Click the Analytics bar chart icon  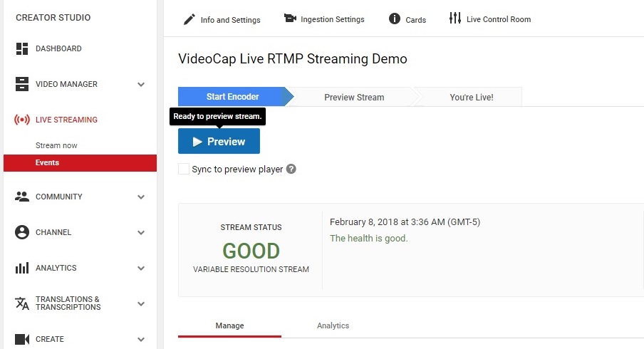coord(22,268)
